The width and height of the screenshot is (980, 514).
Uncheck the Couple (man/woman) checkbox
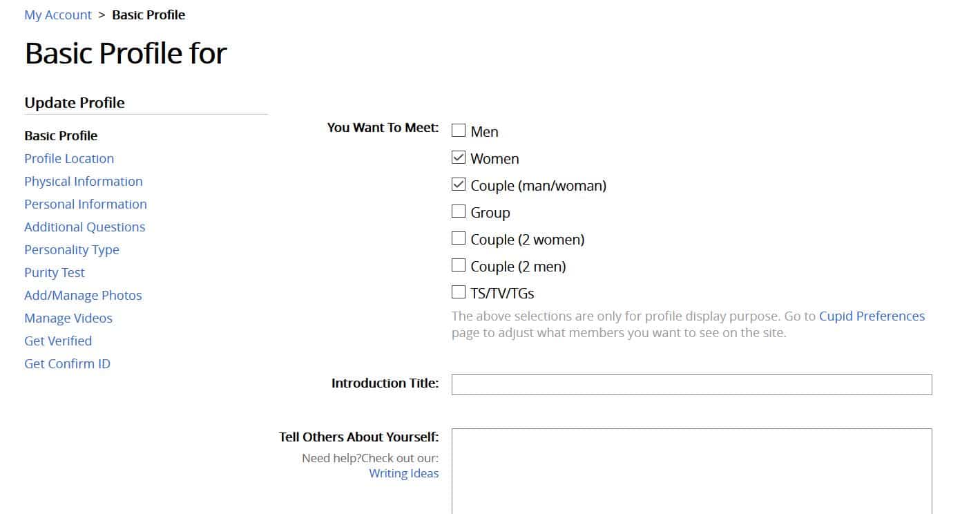tap(459, 184)
